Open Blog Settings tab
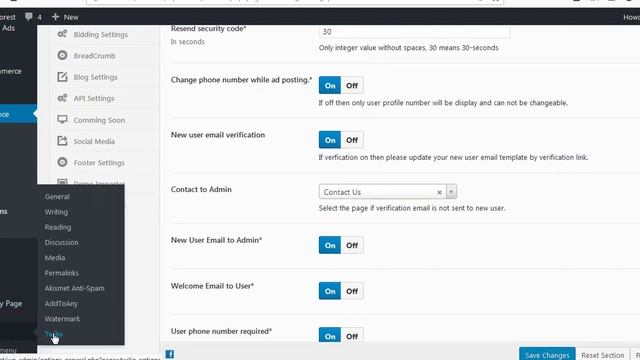 [96, 77]
